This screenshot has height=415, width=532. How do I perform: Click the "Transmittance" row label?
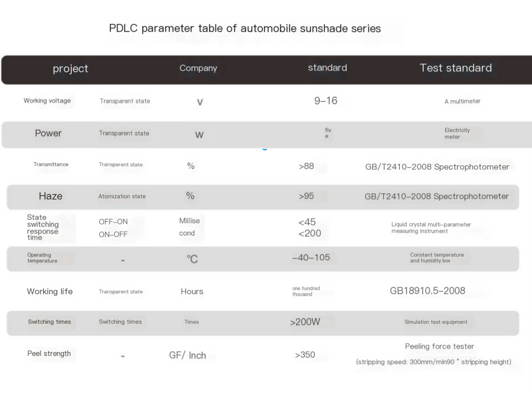[51, 165]
